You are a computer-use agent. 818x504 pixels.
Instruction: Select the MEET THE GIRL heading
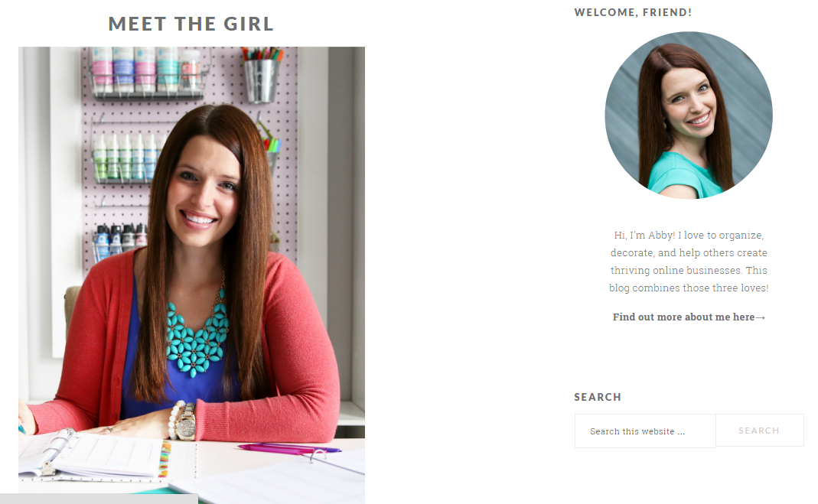coord(191,24)
